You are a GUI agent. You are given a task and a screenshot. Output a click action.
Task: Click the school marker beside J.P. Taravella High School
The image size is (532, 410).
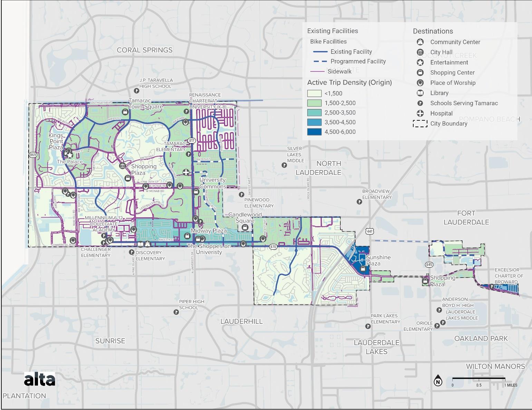(136, 91)
